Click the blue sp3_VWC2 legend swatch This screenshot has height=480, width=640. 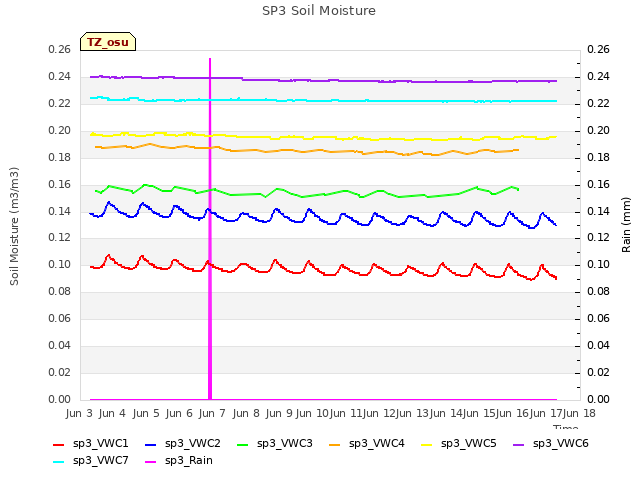point(151,445)
